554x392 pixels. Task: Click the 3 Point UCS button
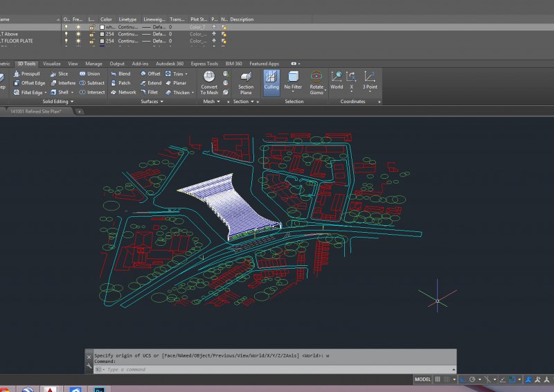point(370,77)
